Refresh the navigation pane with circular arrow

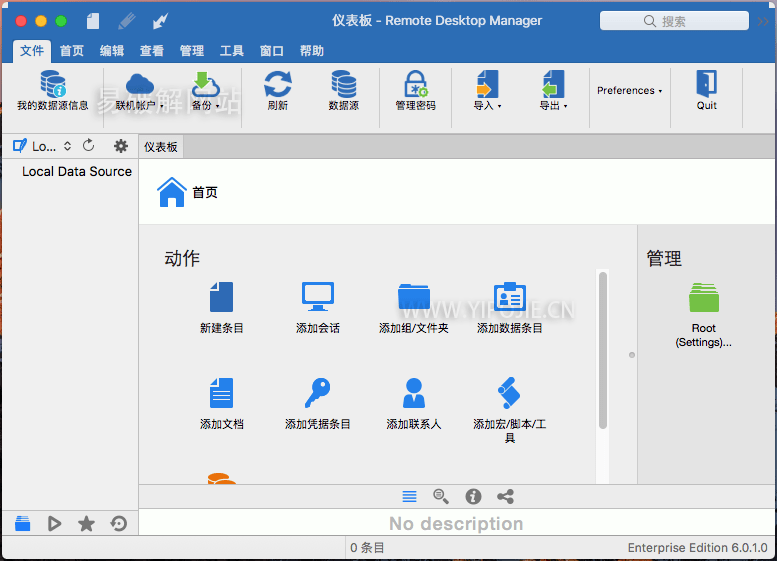click(89, 146)
